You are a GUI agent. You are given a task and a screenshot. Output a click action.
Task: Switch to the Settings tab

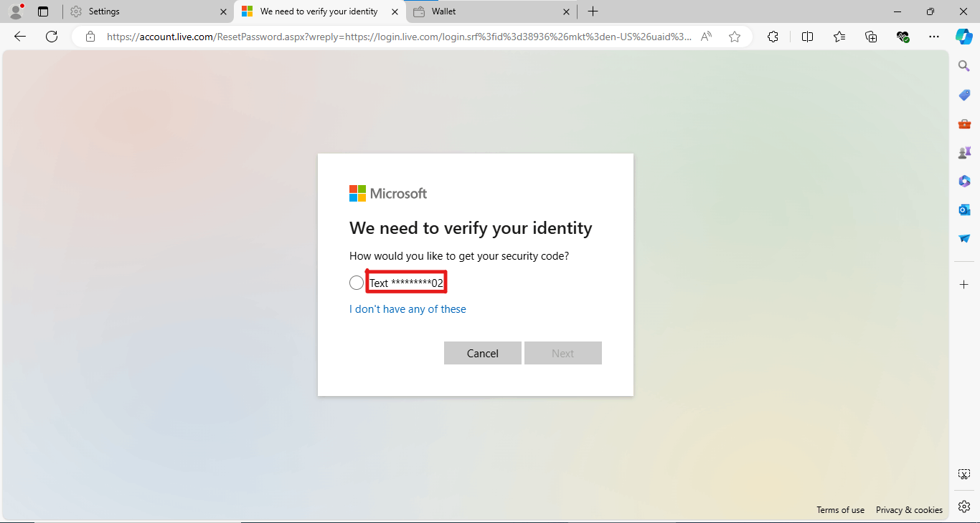[x=149, y=11]
